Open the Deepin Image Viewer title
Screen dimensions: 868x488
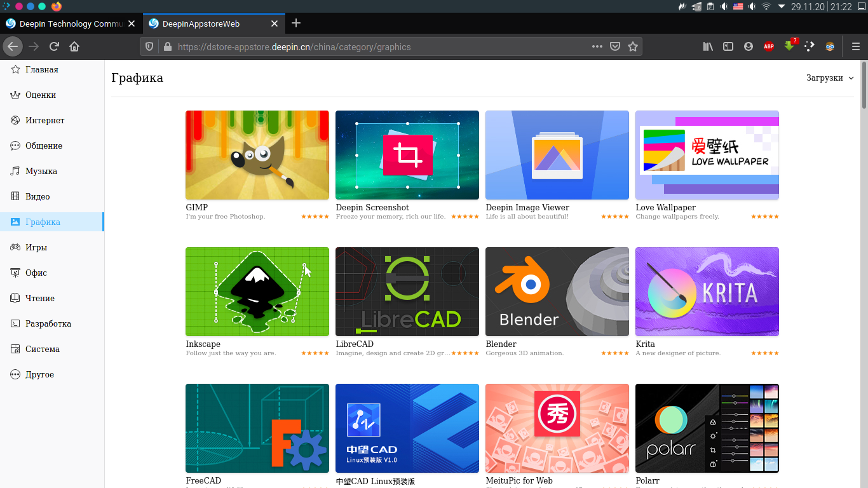point(527,207)
